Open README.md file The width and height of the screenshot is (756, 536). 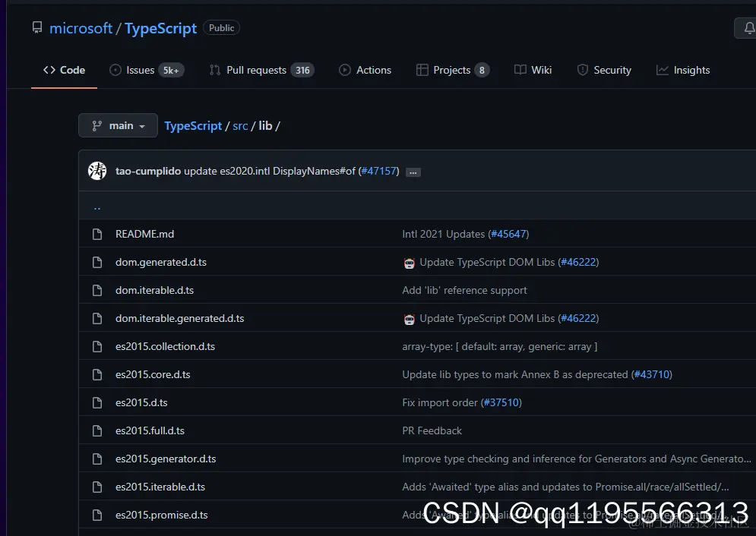(144, 234)
